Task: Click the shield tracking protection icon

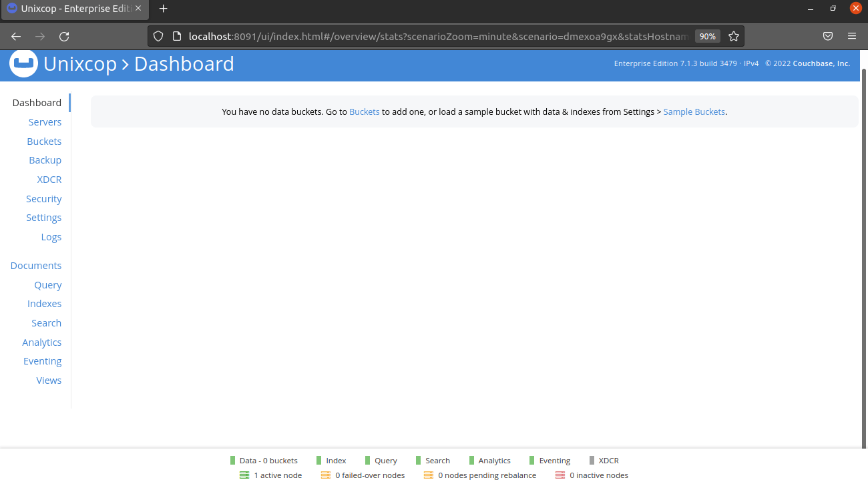Action: coord(158,36)
